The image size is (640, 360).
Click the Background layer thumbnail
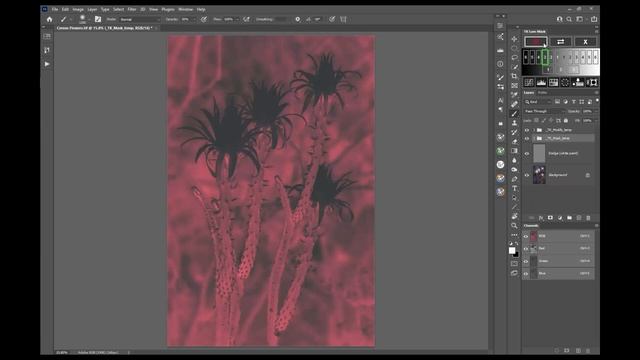(539, 175)
